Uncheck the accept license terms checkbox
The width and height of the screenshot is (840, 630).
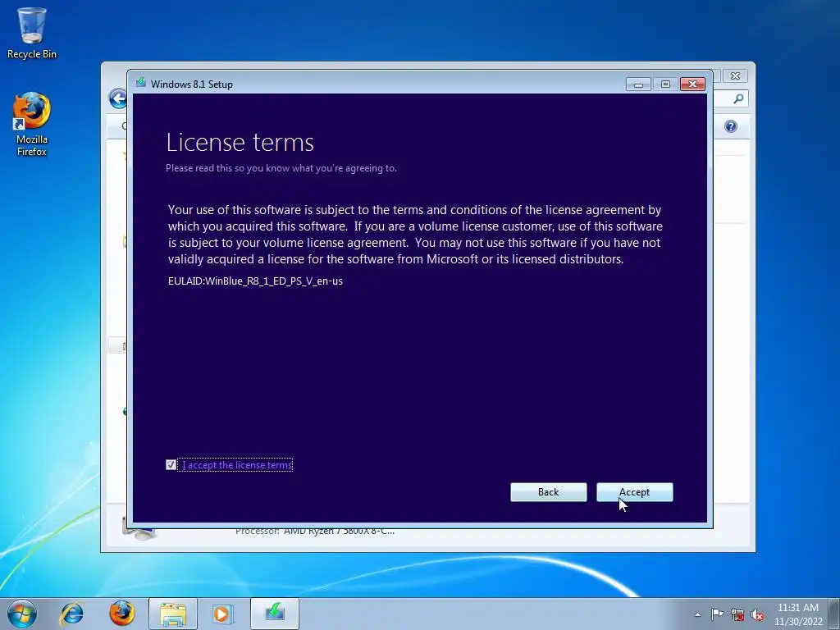coord(171,464)
